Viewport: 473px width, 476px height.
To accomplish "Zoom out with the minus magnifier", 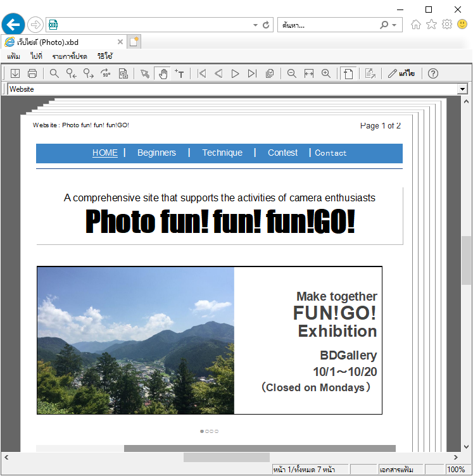I will pos(292,73).
